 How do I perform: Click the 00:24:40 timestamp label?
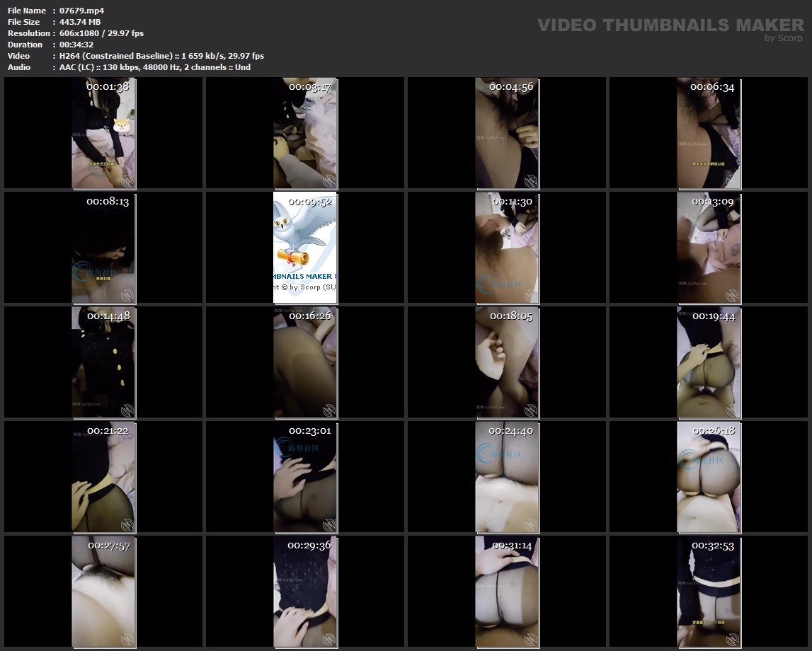pyautogui.click(x=510, y=430)
